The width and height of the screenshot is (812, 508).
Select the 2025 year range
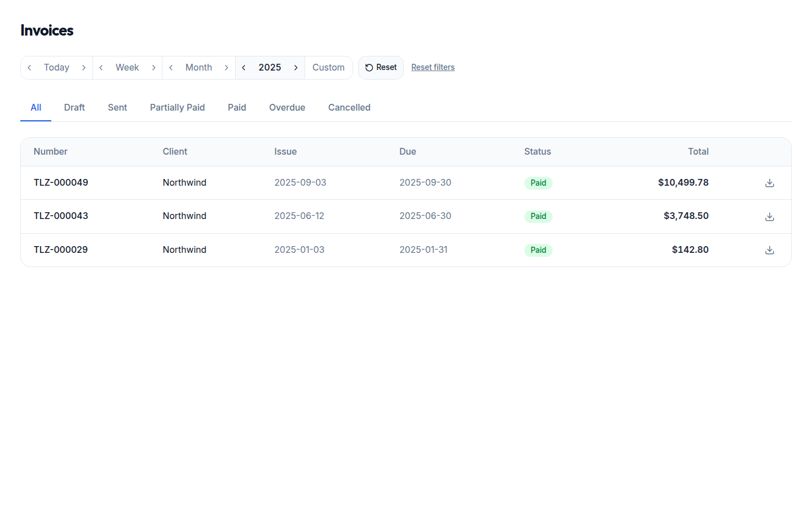tap(270, 68)
